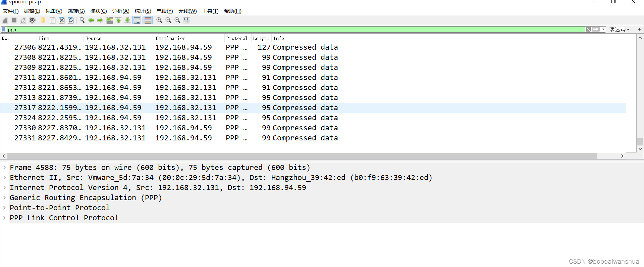
Task: Go back to previous packet arrow
Action: click(x=91, y=20)
